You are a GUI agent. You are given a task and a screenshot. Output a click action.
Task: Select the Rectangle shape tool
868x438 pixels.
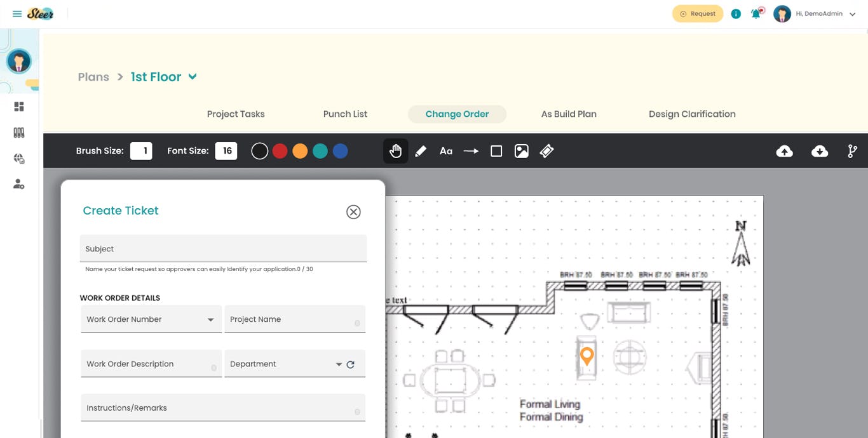tap(496, 150)
